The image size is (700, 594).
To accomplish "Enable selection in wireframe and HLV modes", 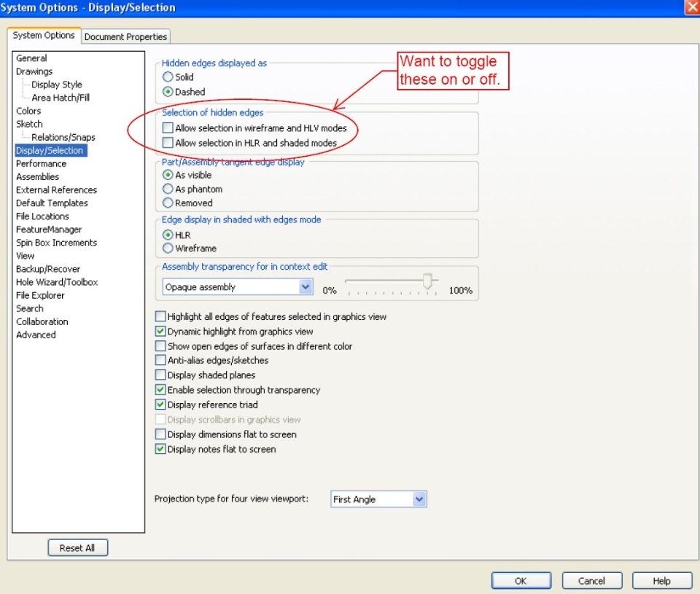I will (x=168, y=128).
